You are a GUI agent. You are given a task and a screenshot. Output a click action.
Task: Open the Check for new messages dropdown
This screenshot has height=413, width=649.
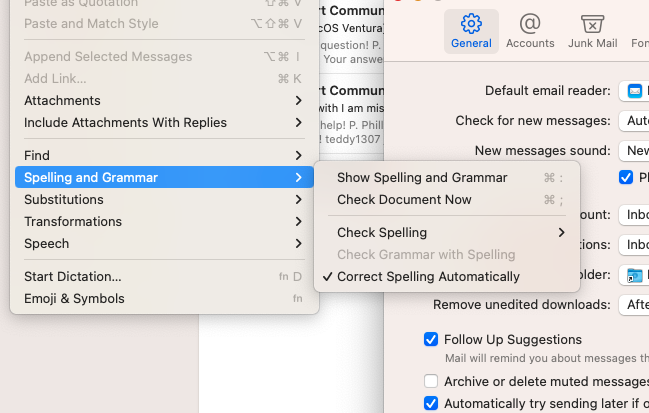(x=634, y=121)
